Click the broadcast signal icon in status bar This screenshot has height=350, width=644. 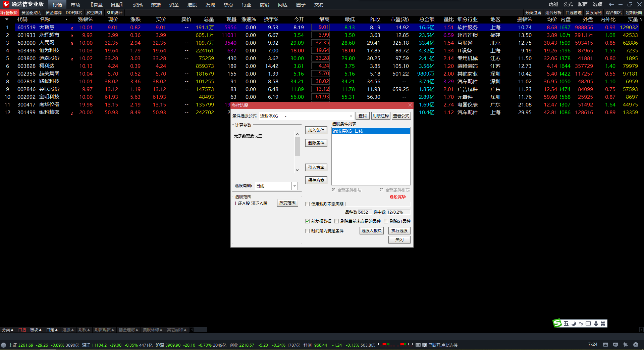pos(418,345)
